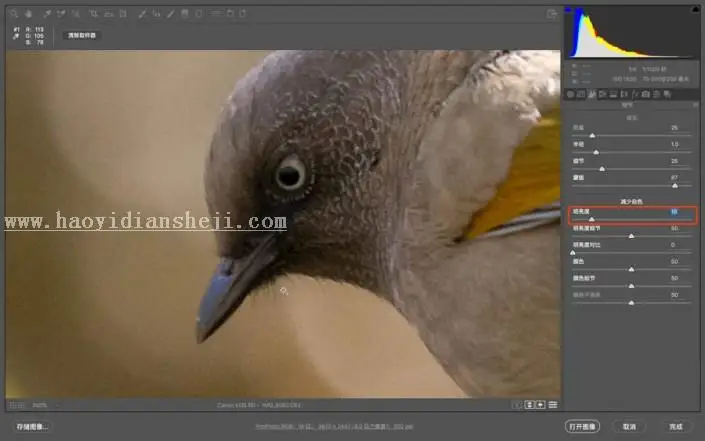Click the Done button (完成)
705x441 pixels.
[x=676, y=427]
